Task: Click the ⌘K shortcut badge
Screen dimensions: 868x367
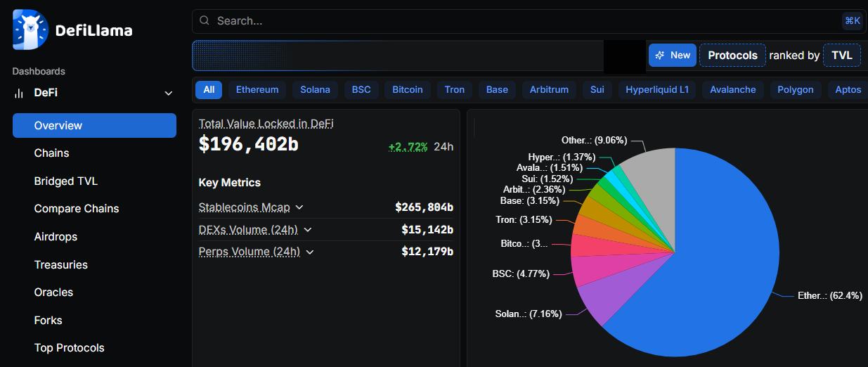Action: (852, 21)
